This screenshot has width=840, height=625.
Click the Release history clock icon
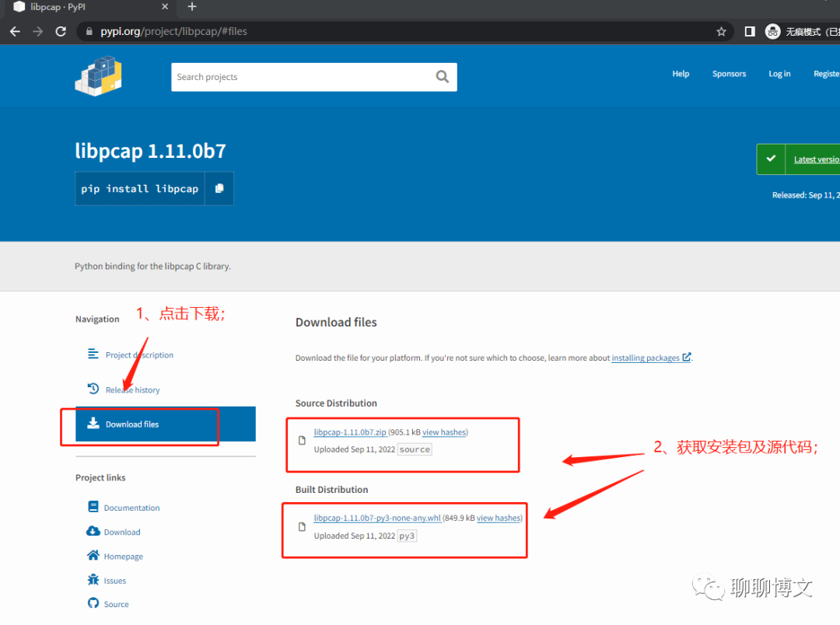[x=93, y=388]
